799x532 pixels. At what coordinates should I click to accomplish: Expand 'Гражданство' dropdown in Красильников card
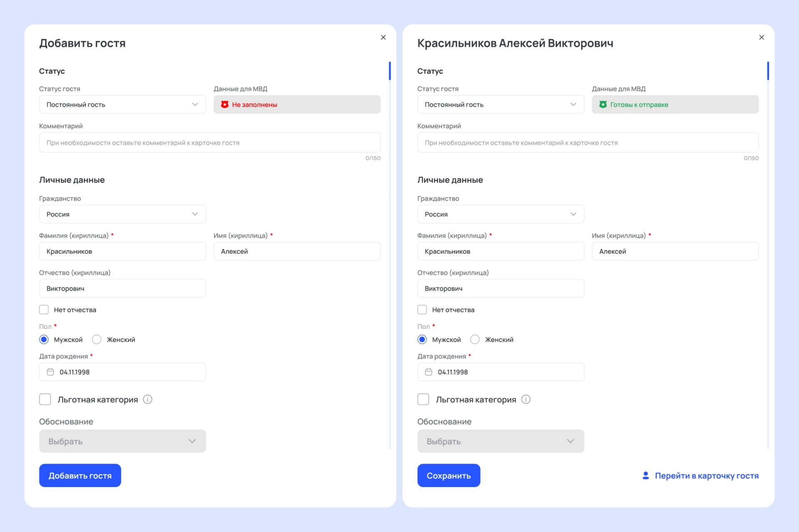pyautogui.click(x=500, y=214)
